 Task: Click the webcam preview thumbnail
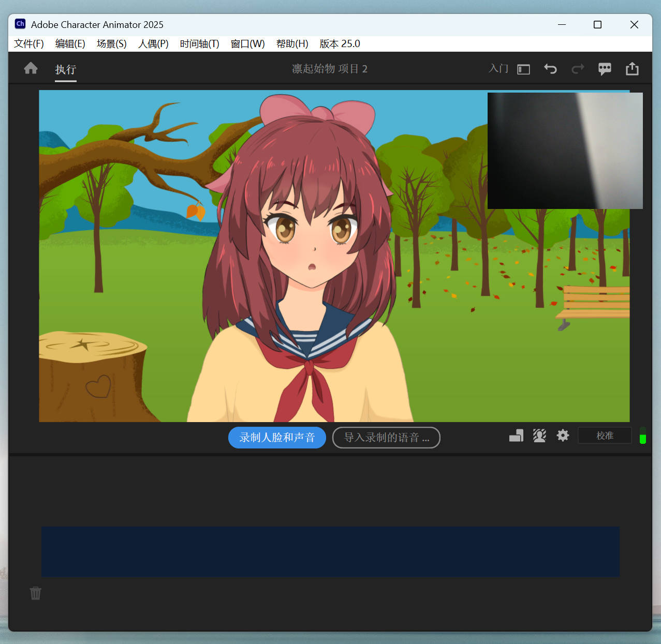click(565, 151)
